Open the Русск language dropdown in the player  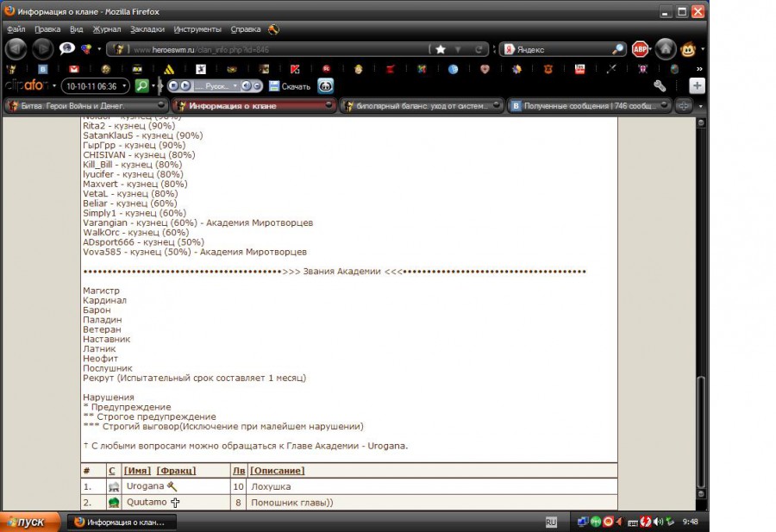235,86
